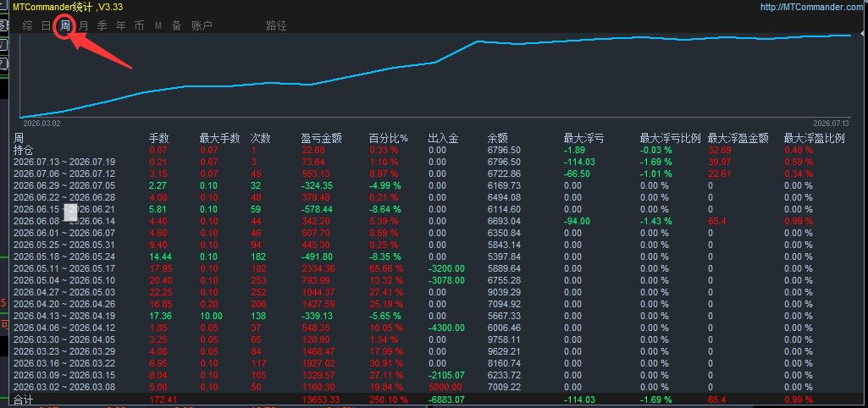Click the deposit value 5800.00
This screenshot has width=868, height=408.
pyautogui.click(x=445, y=386)
